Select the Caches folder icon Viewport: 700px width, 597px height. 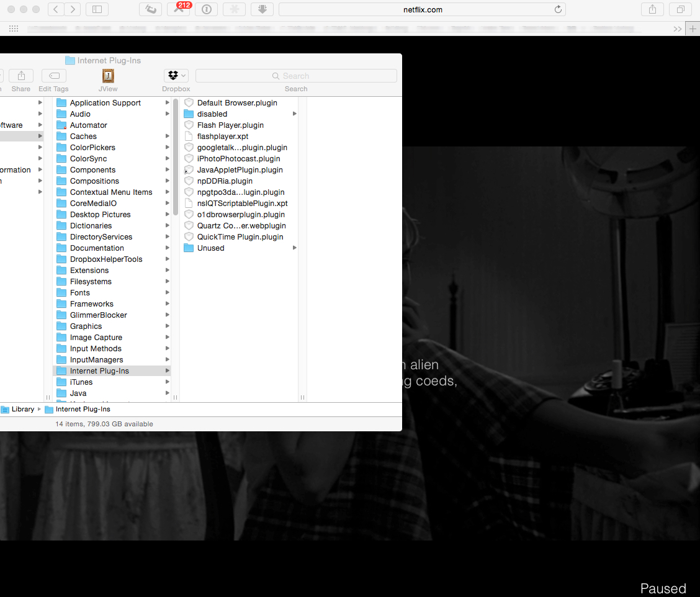click(61, 136)
